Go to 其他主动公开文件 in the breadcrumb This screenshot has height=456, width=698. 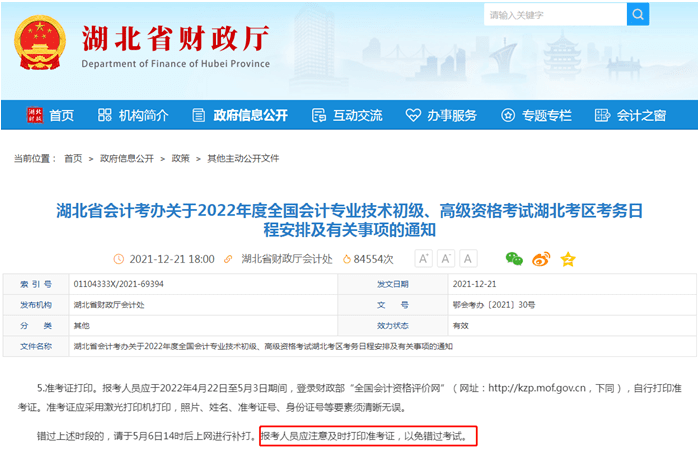coord(243,159)
